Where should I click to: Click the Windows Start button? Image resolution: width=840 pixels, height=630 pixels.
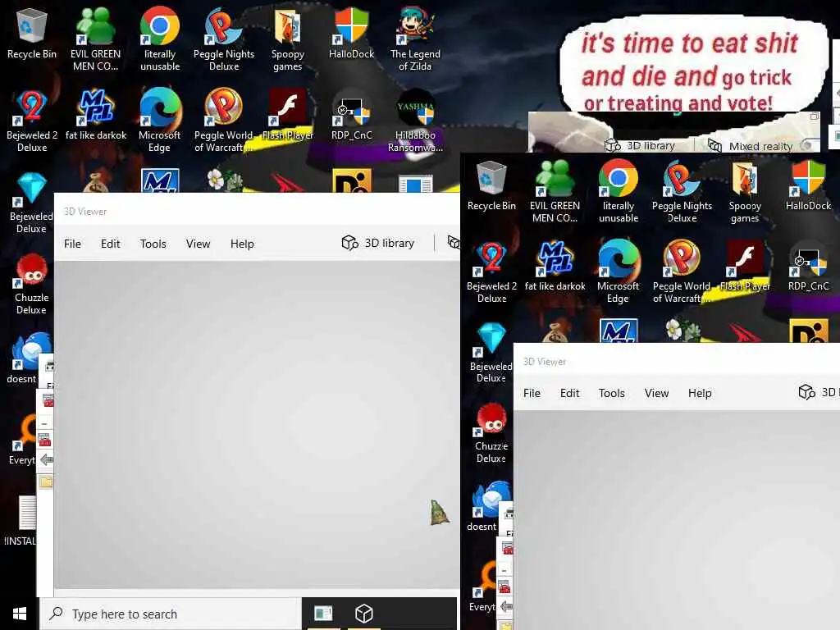click(20, 614)
